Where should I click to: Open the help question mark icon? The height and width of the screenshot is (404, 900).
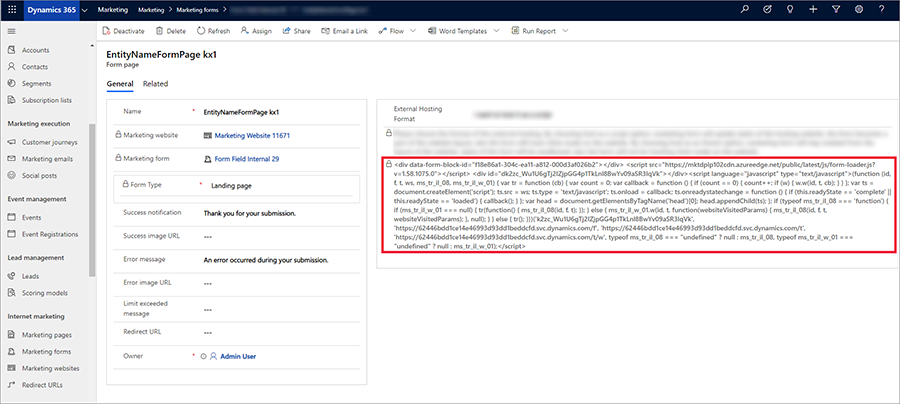[x=881, y=9]
